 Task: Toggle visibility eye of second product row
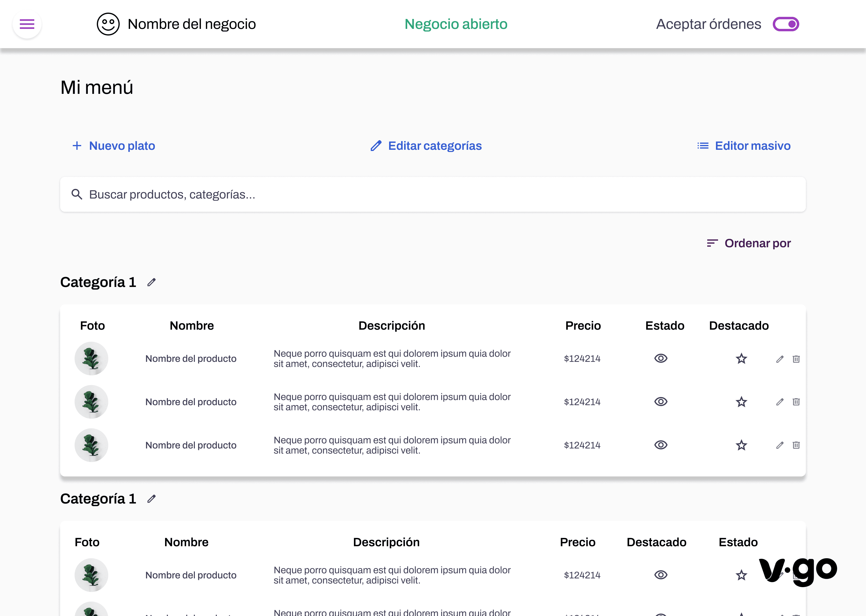661,402
